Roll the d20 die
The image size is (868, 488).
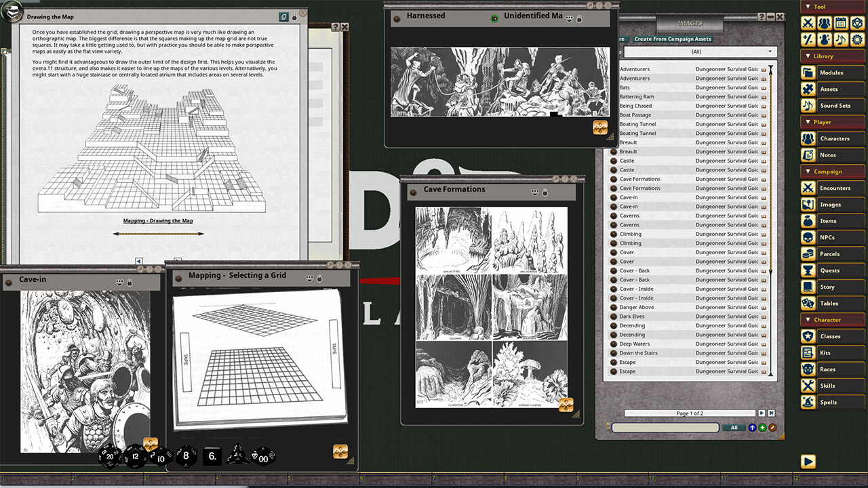pos(110,456)
